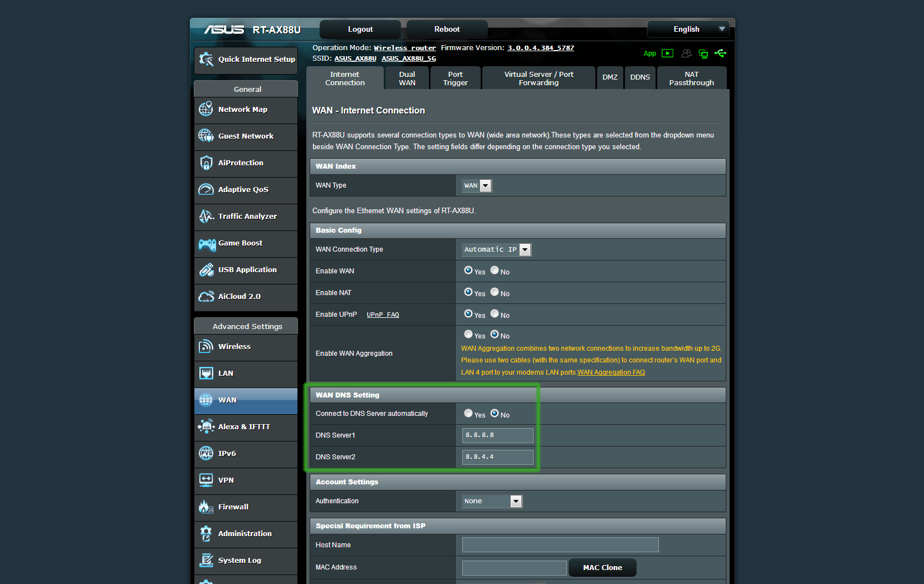Set Enable UPnP to Yes
Image resolution: width=924 pixels, height=584 pixels.
[x=468, y=313]
